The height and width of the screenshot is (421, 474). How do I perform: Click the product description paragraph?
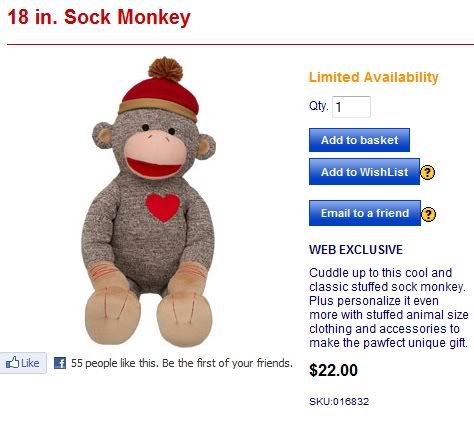[389, 308]
